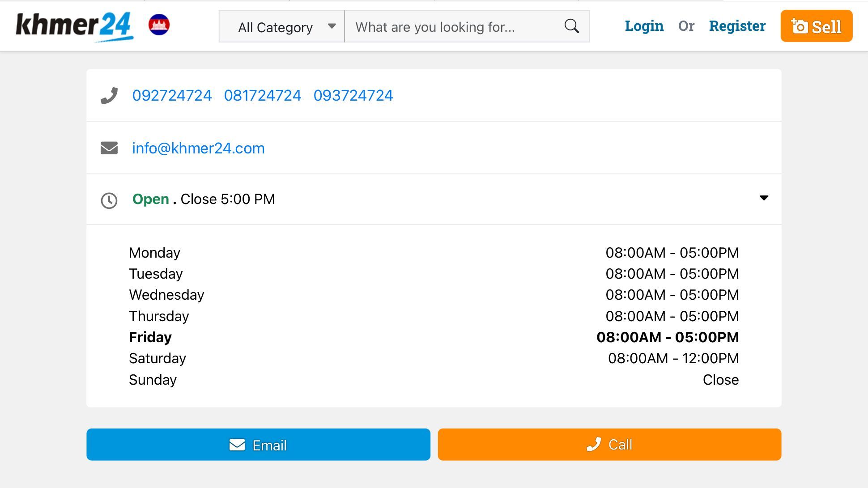Image resolution: width=868 pixels, height=488 pixels.
Task: Click the orange Call button
Action: pyautogui.click(x=609, y=445)
